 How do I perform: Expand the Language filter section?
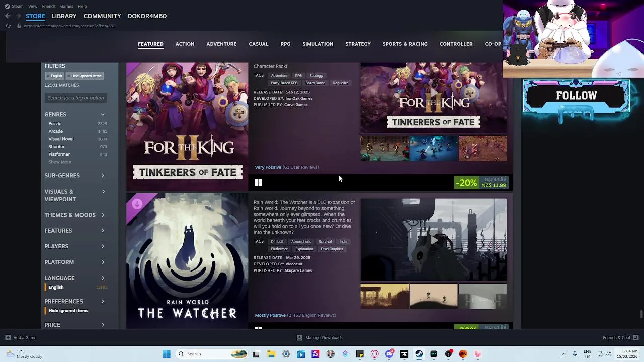[x=75, y=278]
